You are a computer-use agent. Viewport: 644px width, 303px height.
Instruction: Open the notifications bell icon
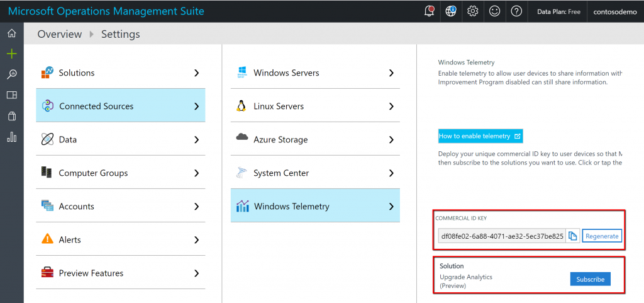(x=429, y=11)
